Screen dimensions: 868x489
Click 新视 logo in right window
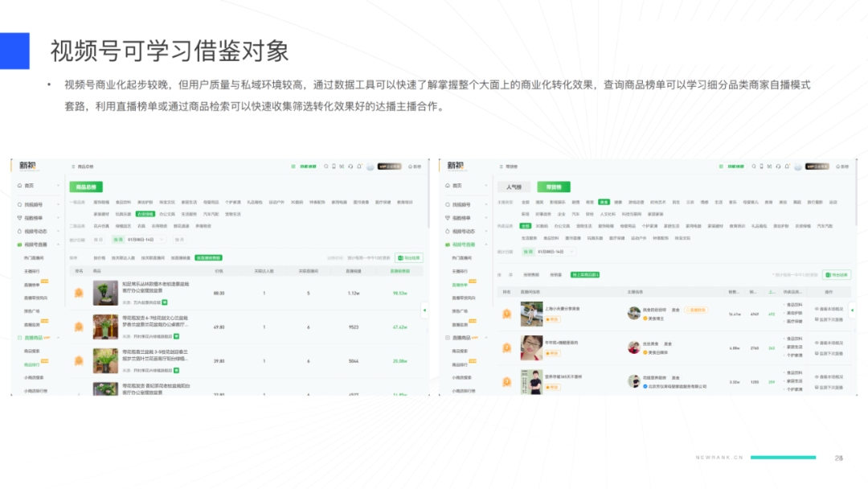tap(456, 166)
